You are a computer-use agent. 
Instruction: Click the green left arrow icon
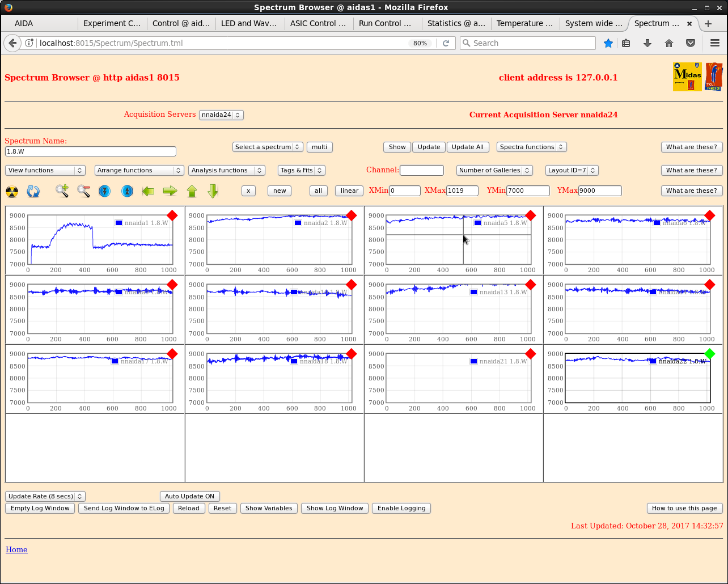click(149, 191)
